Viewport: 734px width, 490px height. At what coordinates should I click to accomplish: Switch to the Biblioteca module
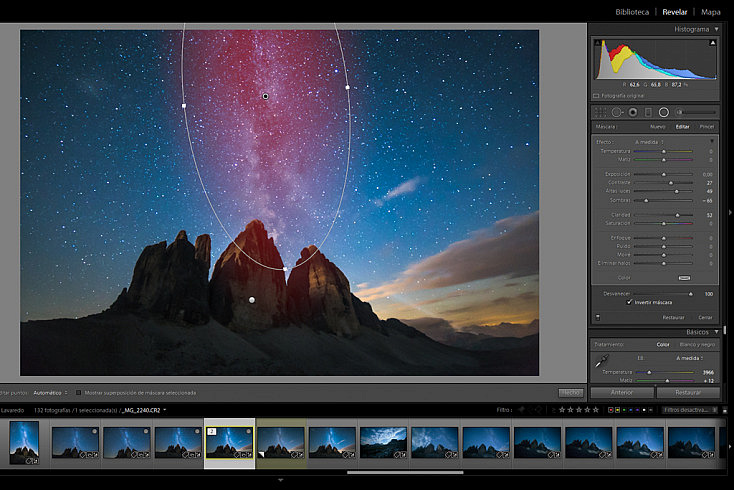click(632, 12)
